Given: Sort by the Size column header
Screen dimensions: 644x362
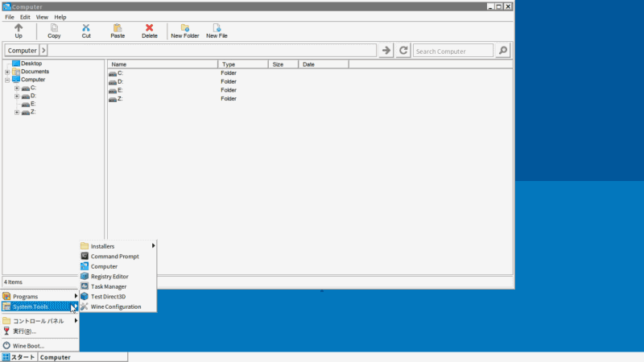Looking at the screenshot, I should (283, 64).
